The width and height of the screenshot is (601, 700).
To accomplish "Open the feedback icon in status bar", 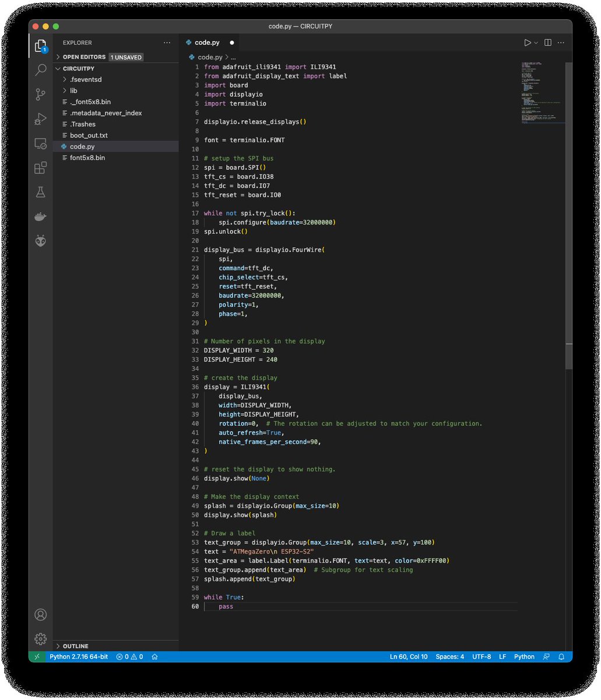I will tap(546, 656).
